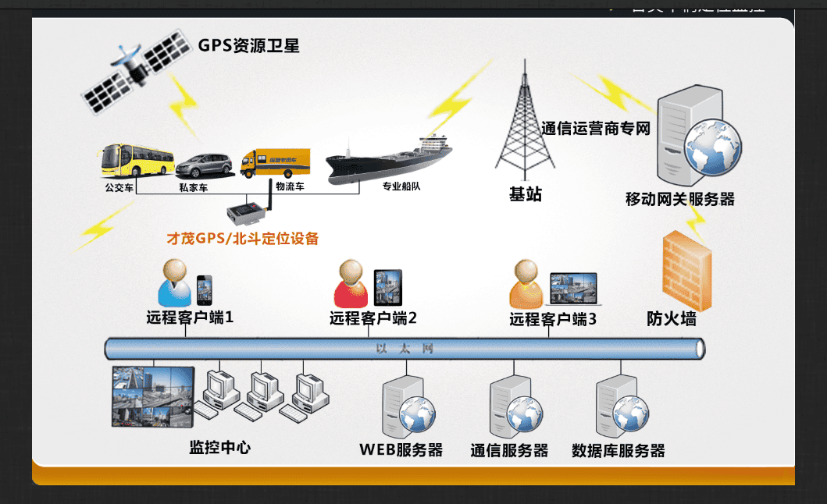Select the yellow bus icon

pyautogui.click(x=136, y=162)
